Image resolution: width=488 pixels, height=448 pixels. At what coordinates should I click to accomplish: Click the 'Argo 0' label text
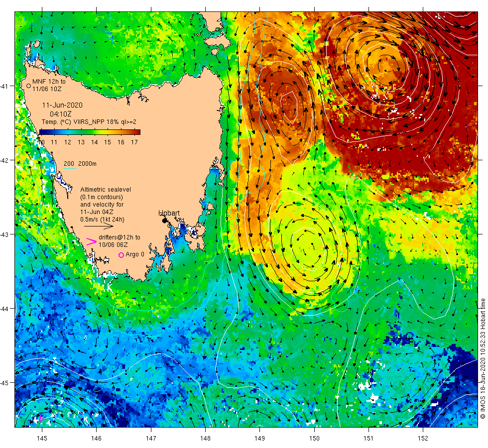tap(135, 254)
